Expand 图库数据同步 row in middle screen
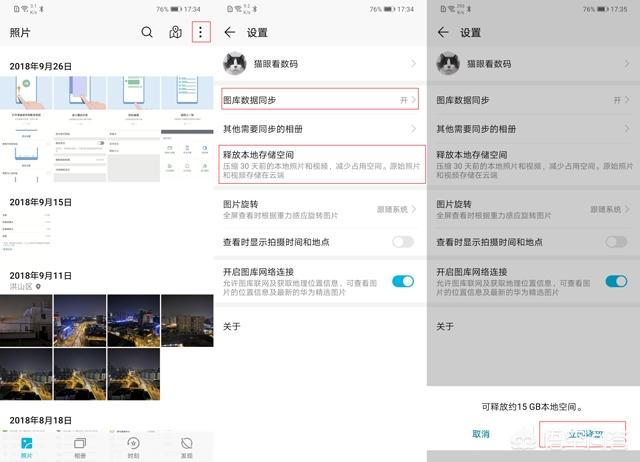 coord(319,100)
